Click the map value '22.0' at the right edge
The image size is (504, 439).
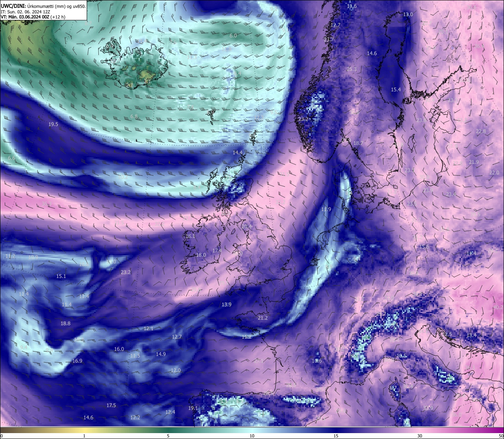tap(494, 173)
